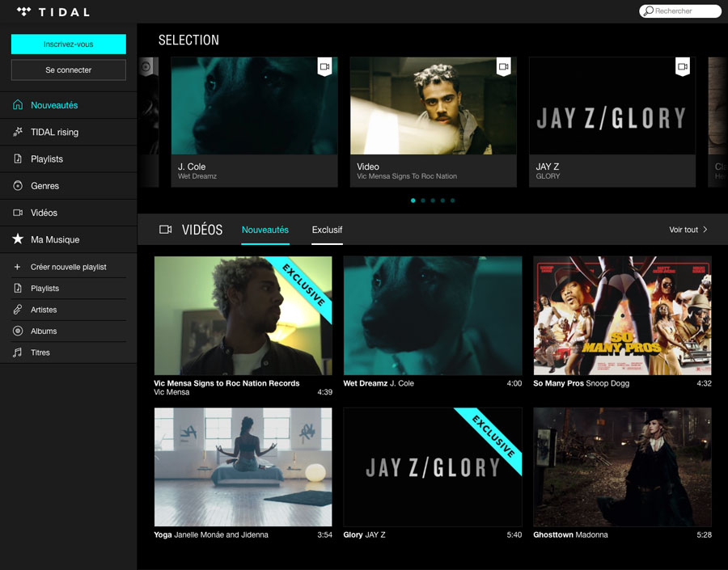Select the first carousel page dot
Image resolution: width=728 pixels, height=570 pixels.
[413, 201]
